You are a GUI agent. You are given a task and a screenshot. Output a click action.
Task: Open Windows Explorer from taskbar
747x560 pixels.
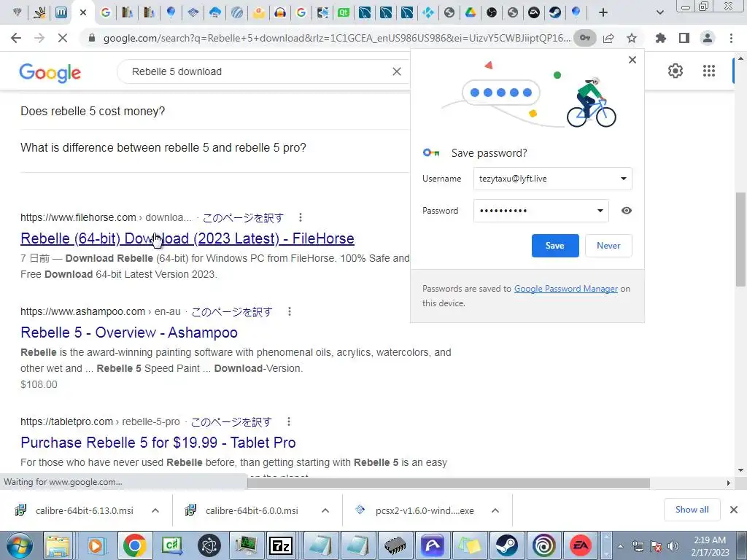(x=58, y=545)
